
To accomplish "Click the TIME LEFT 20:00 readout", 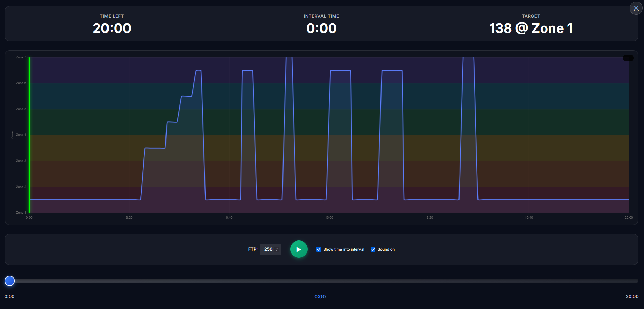I will [x=112, y=28].
